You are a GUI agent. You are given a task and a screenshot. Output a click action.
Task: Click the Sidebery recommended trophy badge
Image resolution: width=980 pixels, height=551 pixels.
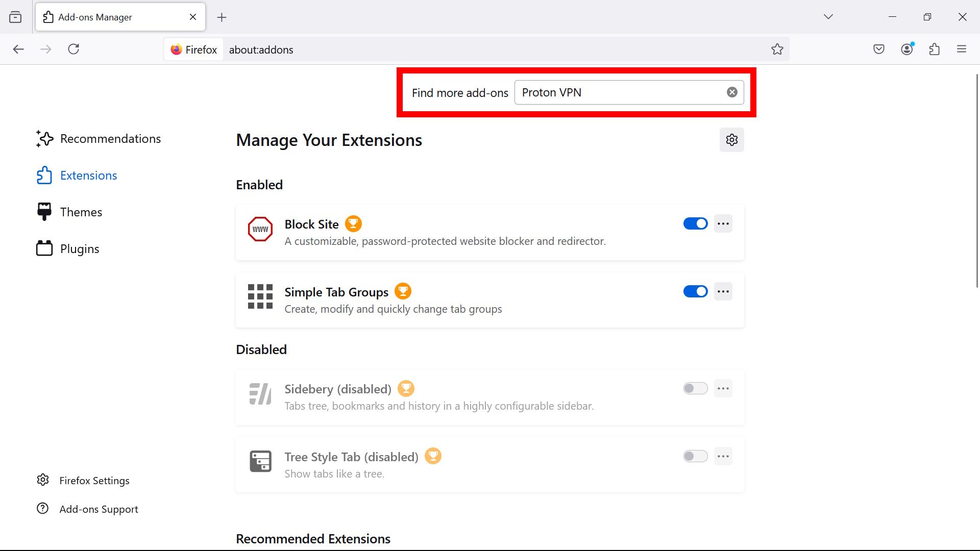click(406, 388)
